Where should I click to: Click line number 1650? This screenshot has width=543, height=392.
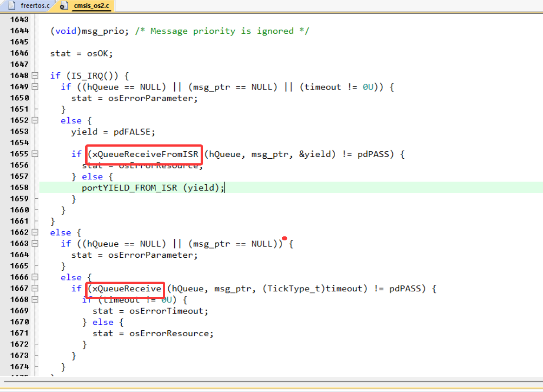click(x=20, y=97)
